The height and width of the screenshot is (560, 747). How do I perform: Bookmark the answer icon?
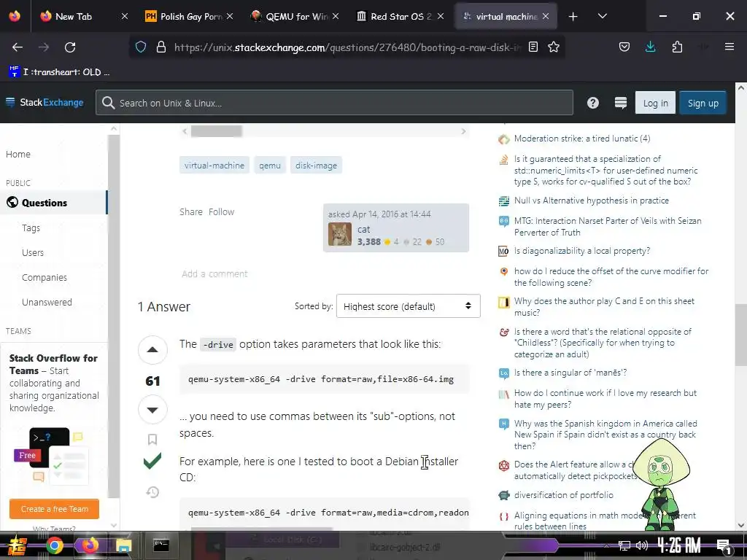(x=152, y=439)
